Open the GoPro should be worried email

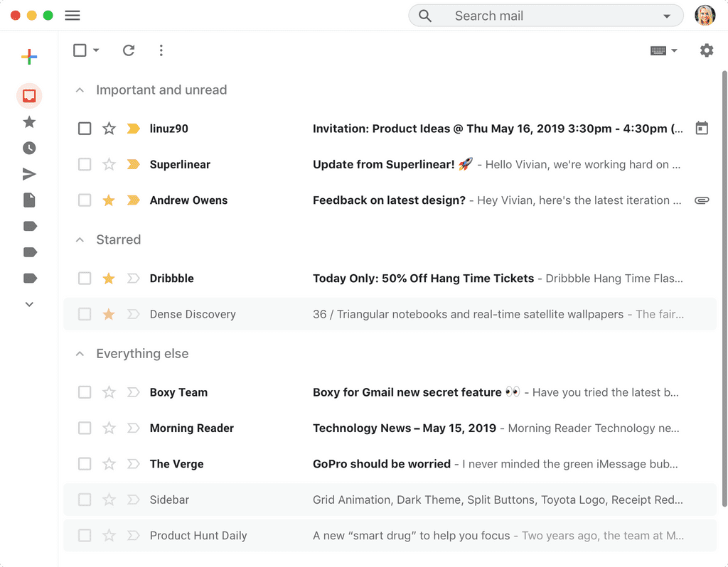pos(390,463)
